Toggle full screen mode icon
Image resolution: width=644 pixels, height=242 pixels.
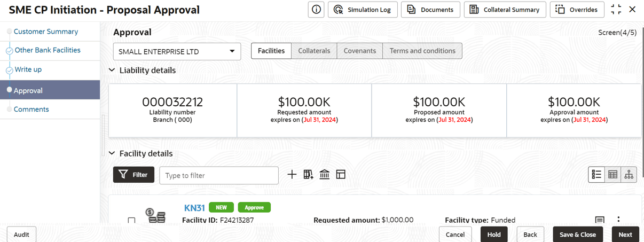tap(616, 10)
